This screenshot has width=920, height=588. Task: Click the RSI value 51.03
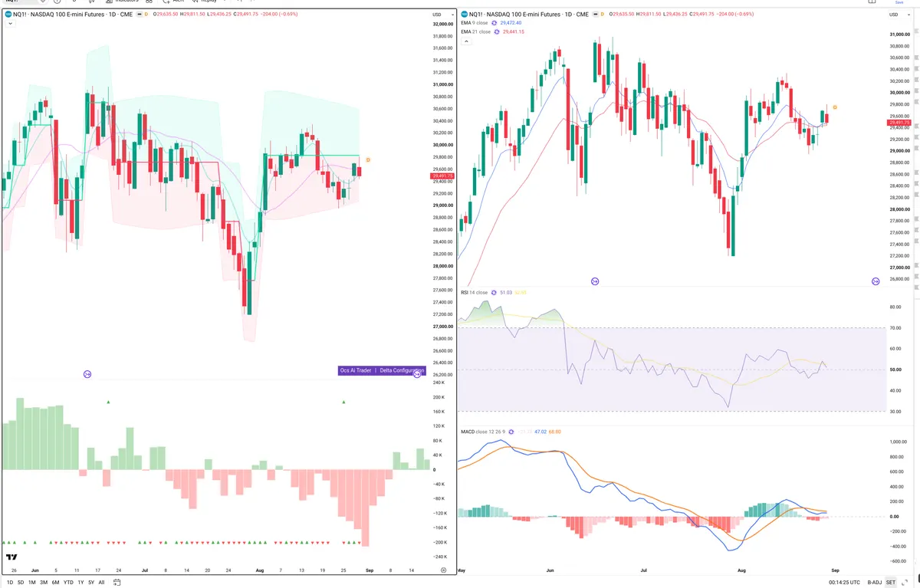click(x=505, y=292)
